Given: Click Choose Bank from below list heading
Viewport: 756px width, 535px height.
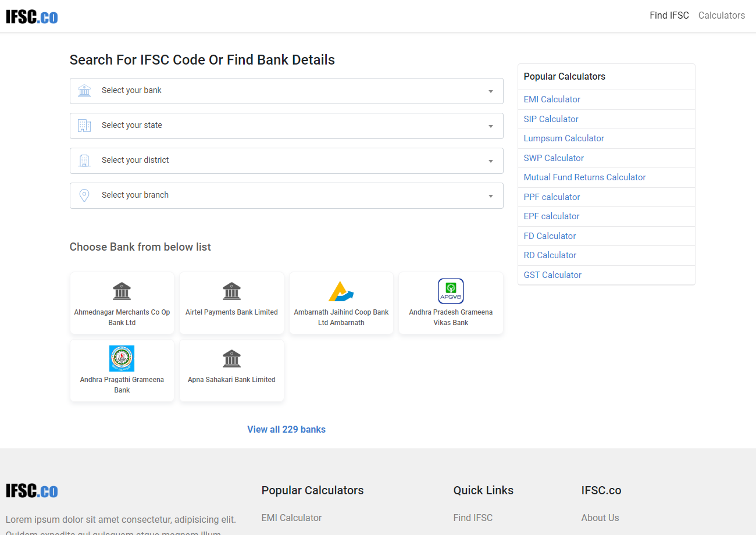Looking at the screenshot, I should click(x=140, y=247).
